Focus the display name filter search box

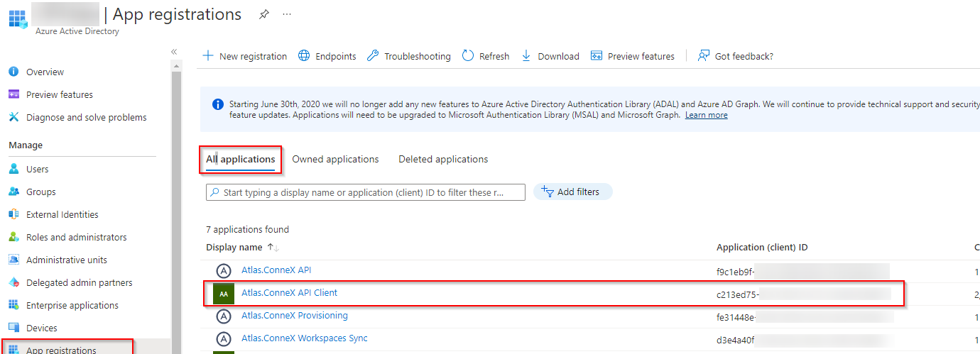tap(366, 192)
